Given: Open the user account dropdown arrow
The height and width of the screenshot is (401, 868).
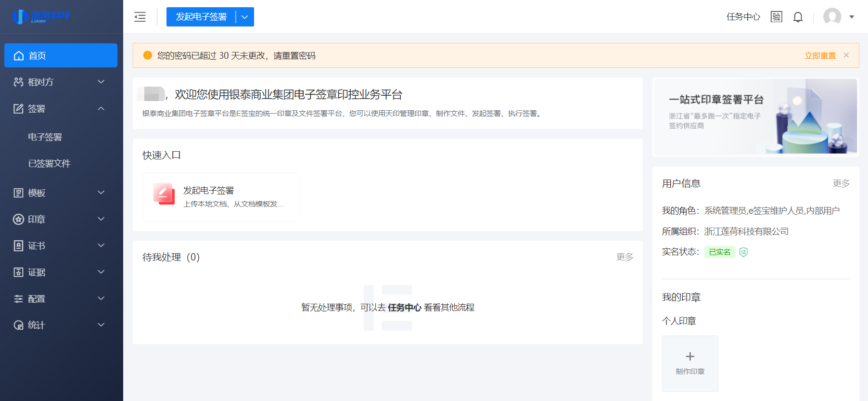Looking at the screenshot, I should (x=852, y=17).
